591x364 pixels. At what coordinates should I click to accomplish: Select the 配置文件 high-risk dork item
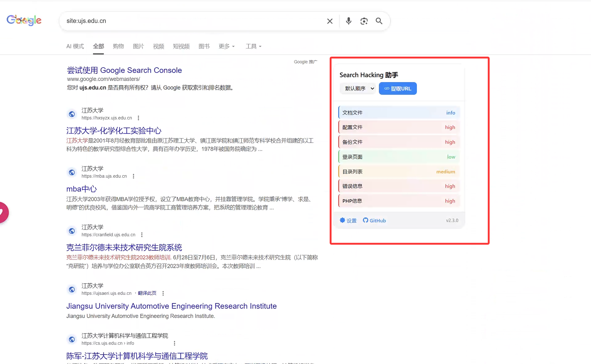point(399,127)
